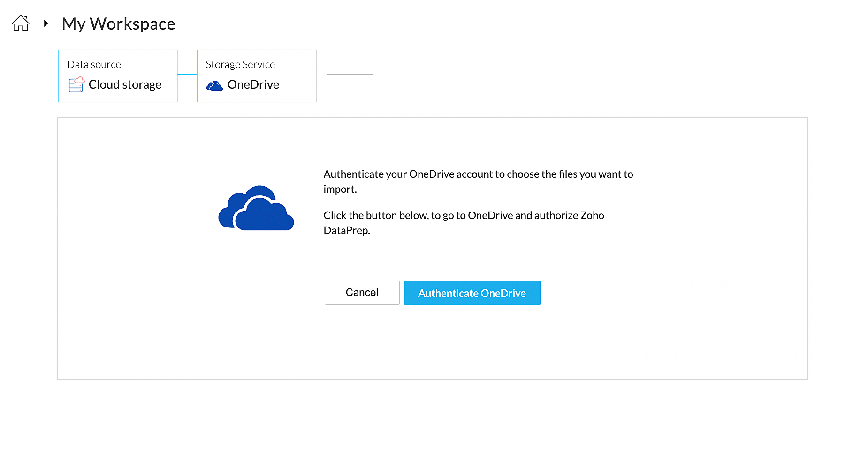The width and height of the screenshot is (868, 455).
Task: Click the small OneDrive cloud icon
Action: point(214,85)
